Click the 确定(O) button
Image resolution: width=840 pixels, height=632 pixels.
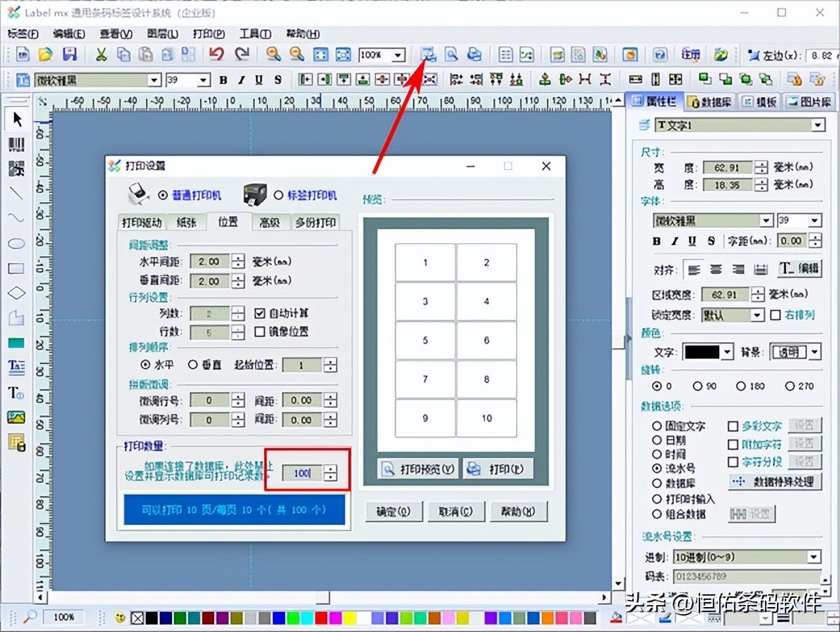(393, 511)
